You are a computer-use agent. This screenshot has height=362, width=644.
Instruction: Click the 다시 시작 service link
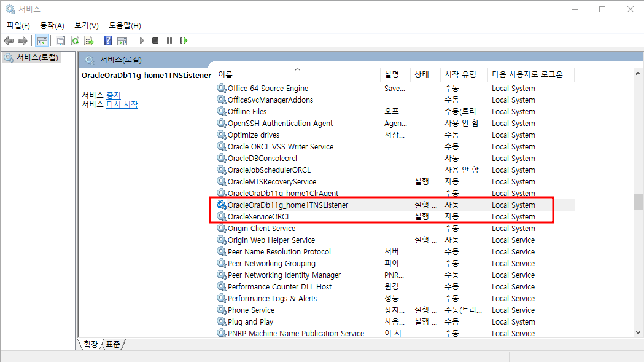click(x=122, y=104)
